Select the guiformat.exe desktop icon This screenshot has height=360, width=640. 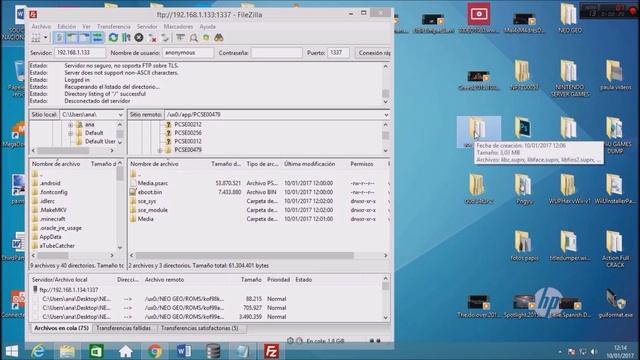(616, 303)
